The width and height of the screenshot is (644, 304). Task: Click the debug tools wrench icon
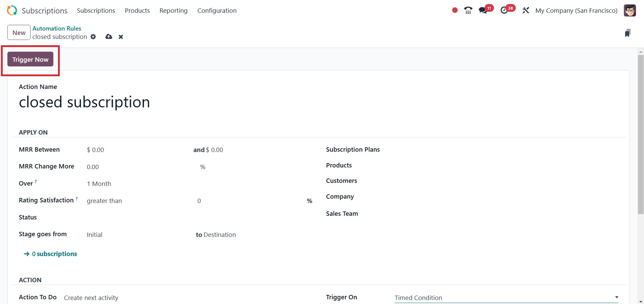526,10
